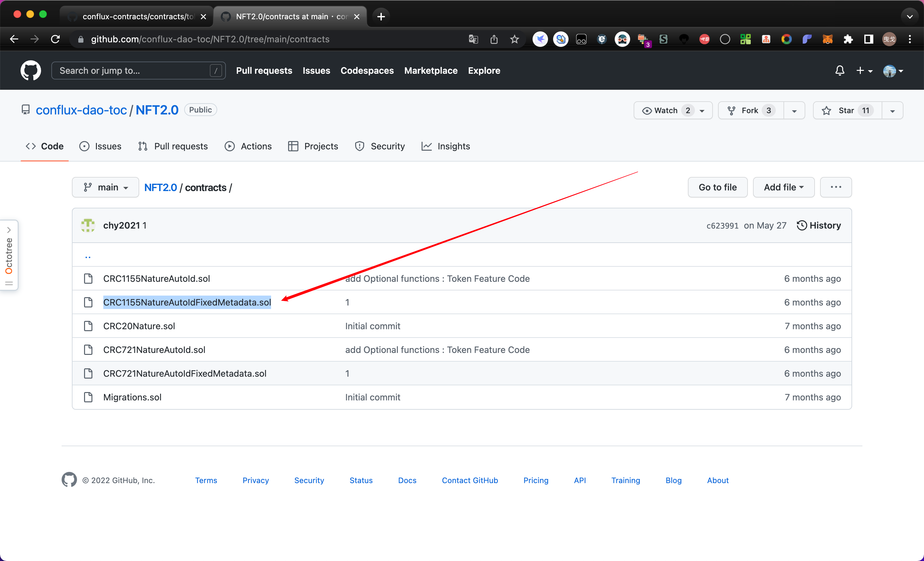Open Chrome extensions puzzle icon
This screenshot has height=561, width=924.
[x=848, y=39]
